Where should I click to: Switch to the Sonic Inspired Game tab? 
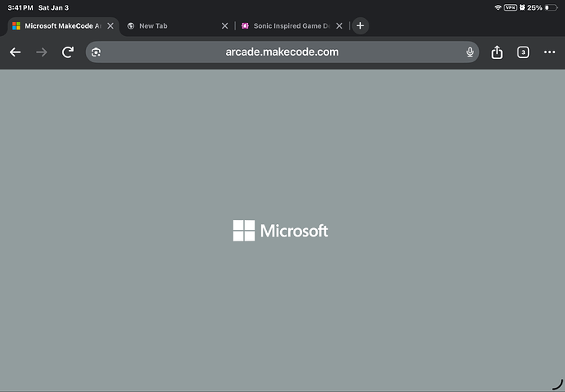pyautogui.click(x=292, y=26)
